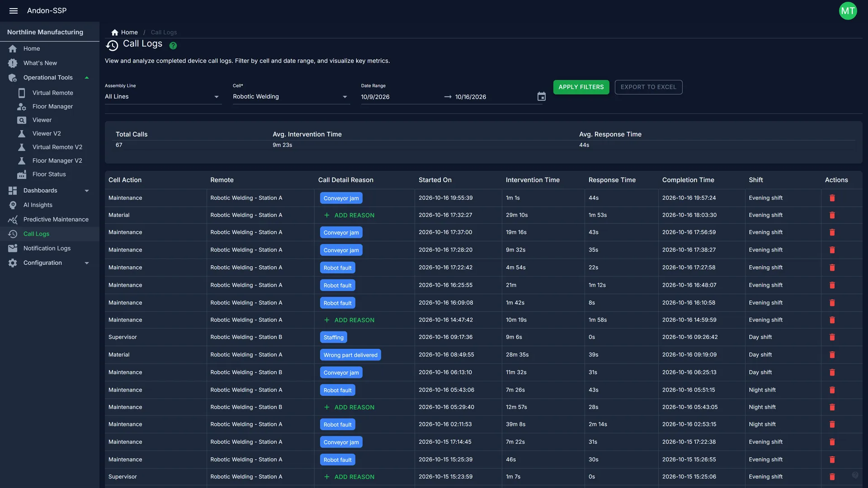This screenshot has height=488, width=868.
Task: Click the Notification Logs mail icon
Action: [x=13, y=249]
